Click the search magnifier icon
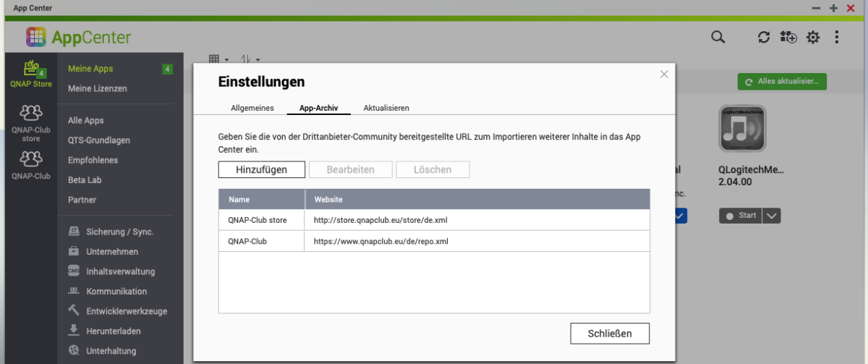Screen dimensions: 868x364 [x=718, y=38]
